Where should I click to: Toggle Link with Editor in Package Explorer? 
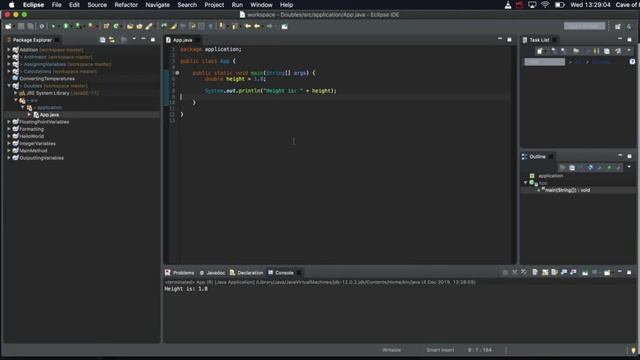coord(112,40)
